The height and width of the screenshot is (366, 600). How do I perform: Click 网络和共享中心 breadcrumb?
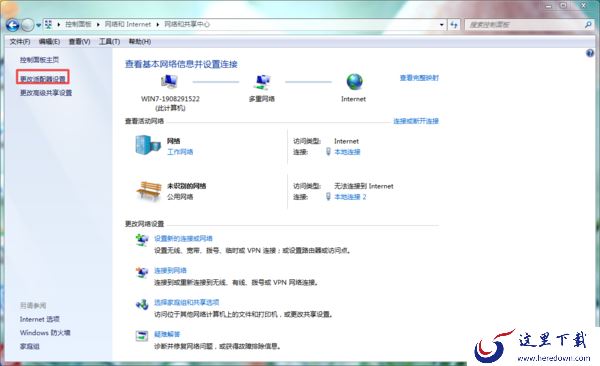[x=187, y=24]
